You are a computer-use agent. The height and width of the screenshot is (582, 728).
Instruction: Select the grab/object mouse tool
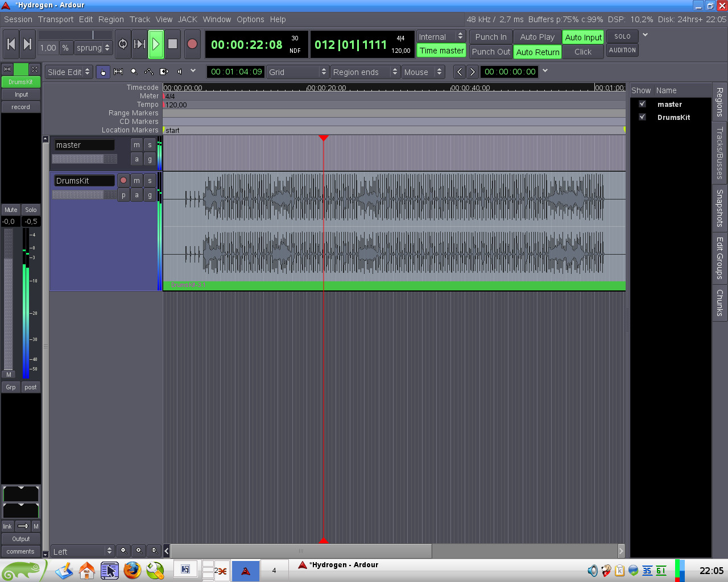pos(103,72)
